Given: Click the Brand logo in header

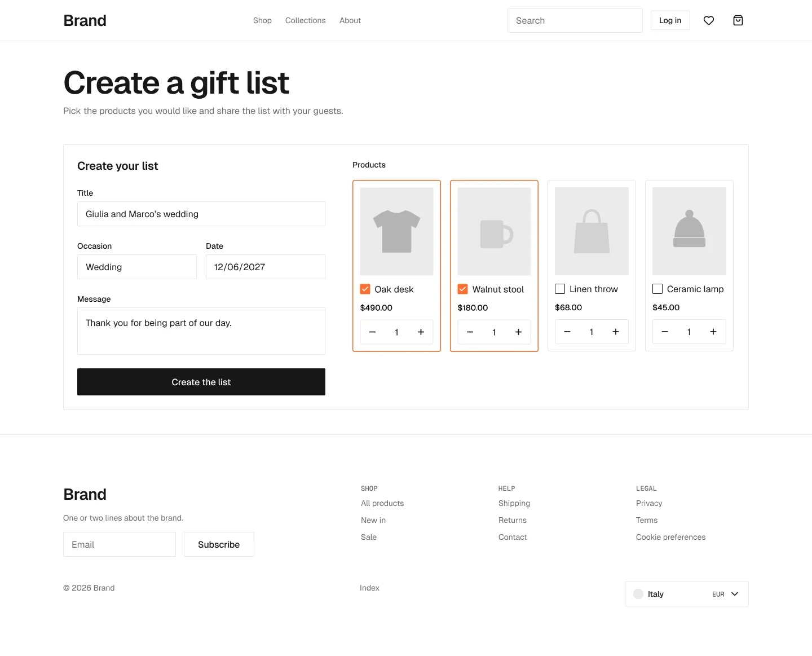Looking at the screenshot, I should [x=85, y=20].
